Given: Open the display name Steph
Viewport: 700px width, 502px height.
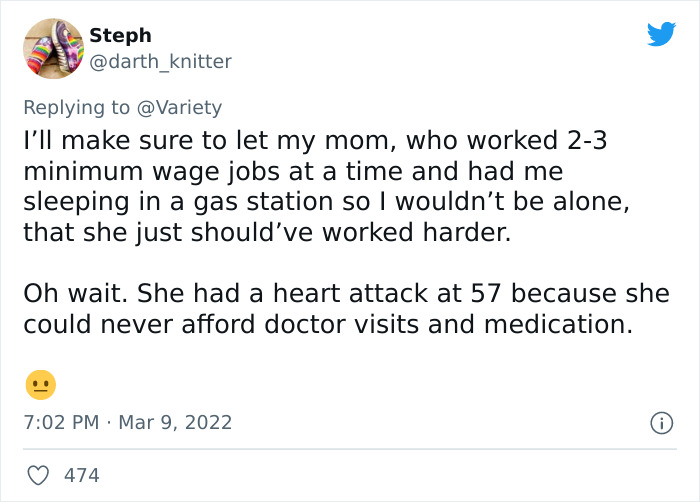Looking at the screenshot, I should (120, 37).
